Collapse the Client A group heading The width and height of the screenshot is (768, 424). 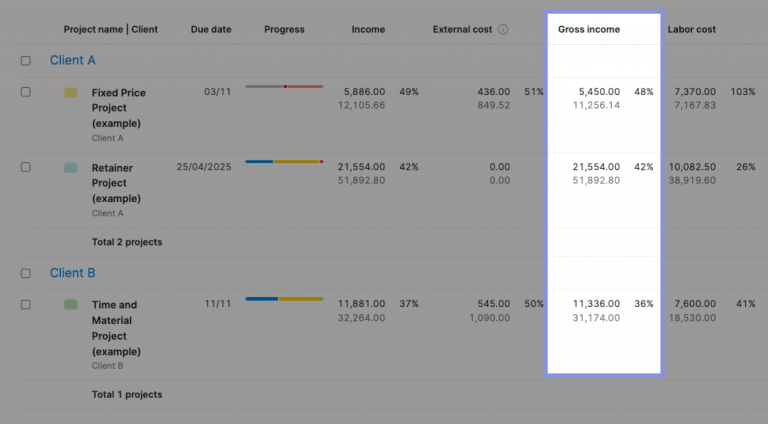pyautogui.click(x=73, y=61)
